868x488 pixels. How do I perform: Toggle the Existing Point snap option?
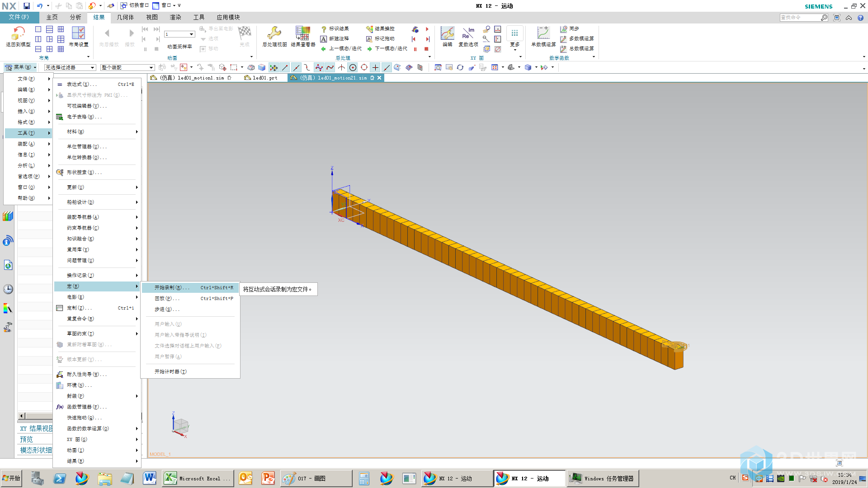pyautogui.click(x=375, y=67)
